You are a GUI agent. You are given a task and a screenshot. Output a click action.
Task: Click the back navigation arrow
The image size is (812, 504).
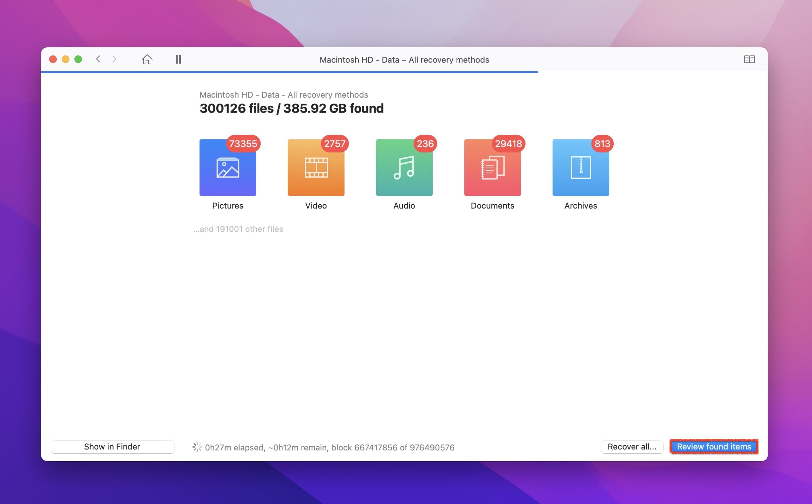(98, 58)
